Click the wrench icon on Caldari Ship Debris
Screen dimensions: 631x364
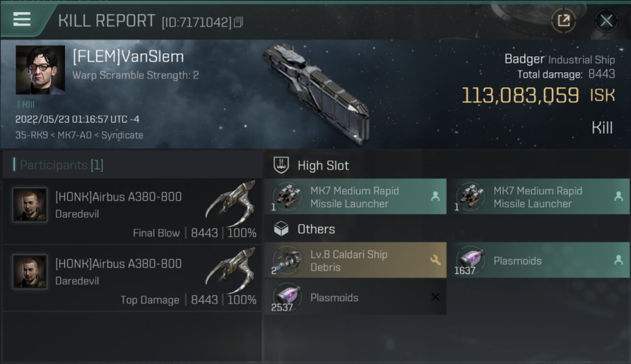point(435,260)
